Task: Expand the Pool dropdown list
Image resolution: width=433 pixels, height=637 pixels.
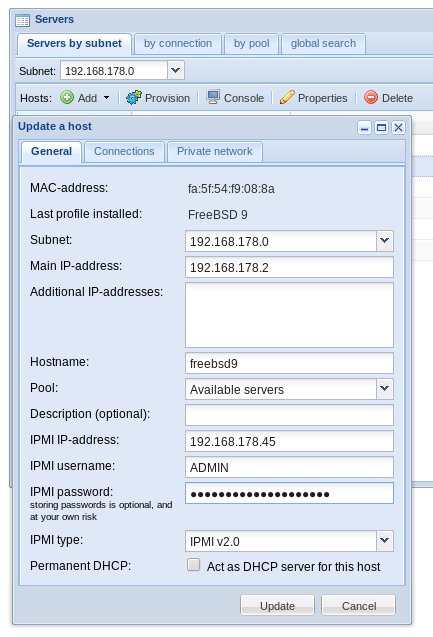Action: (384, 389)
